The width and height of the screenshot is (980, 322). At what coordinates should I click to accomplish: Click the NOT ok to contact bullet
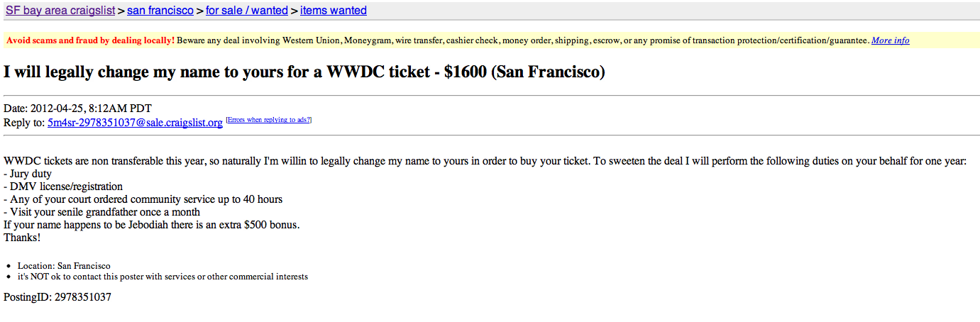(163, 277)
